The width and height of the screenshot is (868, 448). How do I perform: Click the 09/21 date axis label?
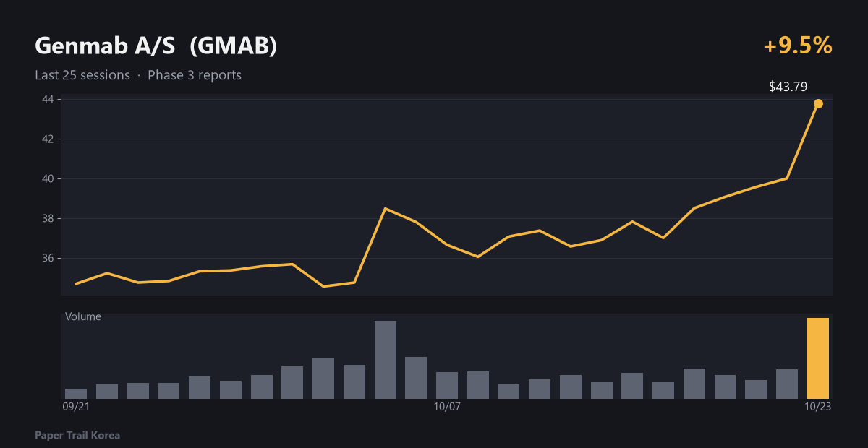pos(76,407)
